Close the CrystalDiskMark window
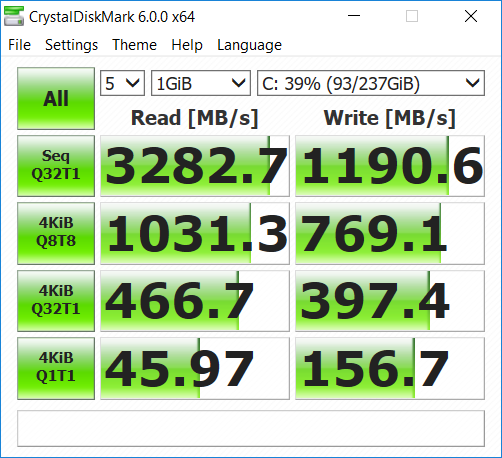Viewport: 502px width, 458px height. [x=471, y=16]
